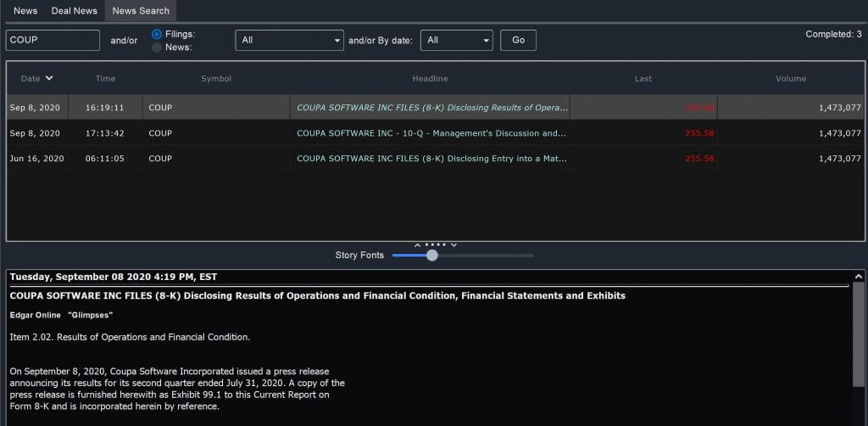
Task: Open the 8-K Disclosing Entry into a Mat... headline
Action: pos(431,159)
